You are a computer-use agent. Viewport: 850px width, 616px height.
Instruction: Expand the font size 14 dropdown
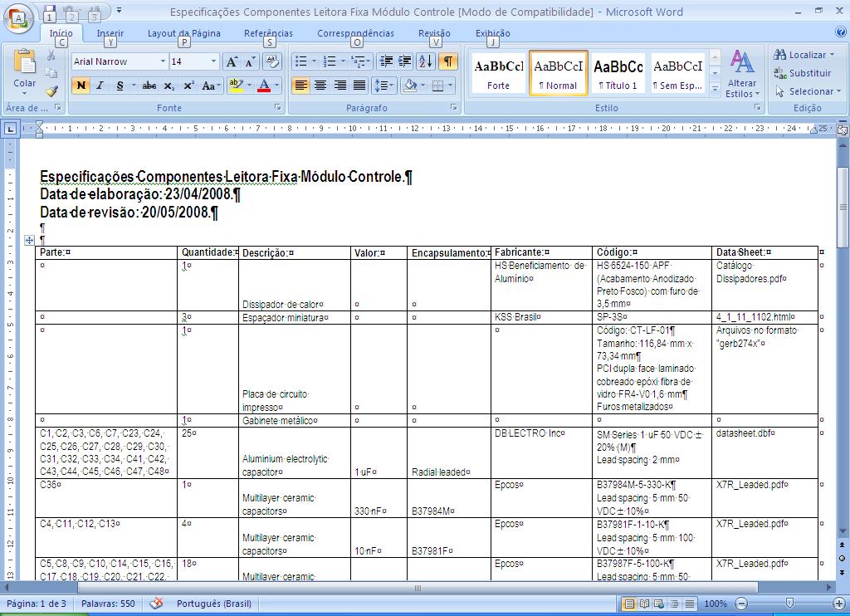(x=213, y=61)
